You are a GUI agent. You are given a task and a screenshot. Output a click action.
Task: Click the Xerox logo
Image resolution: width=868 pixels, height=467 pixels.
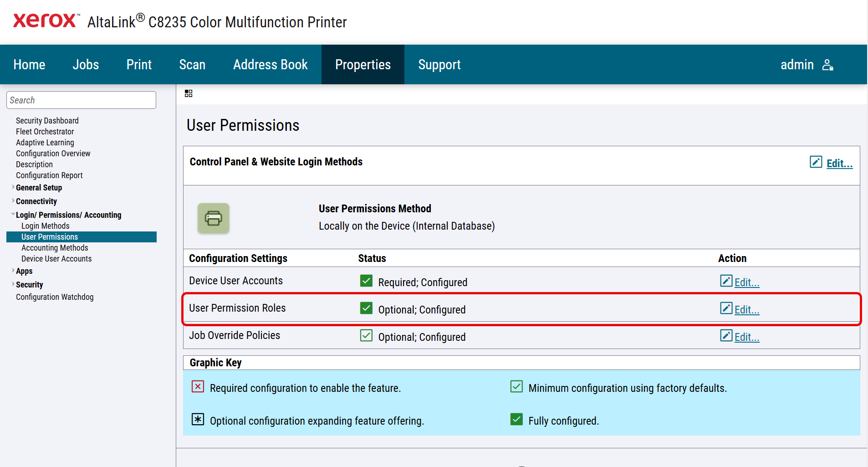pyautogui.click(x=45, y=21)
